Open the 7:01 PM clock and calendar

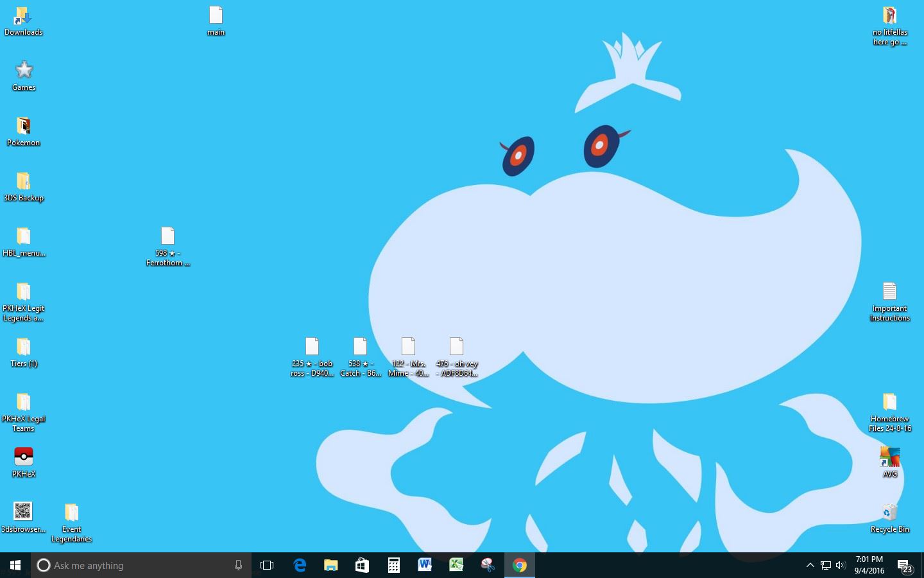coord(869,565)
